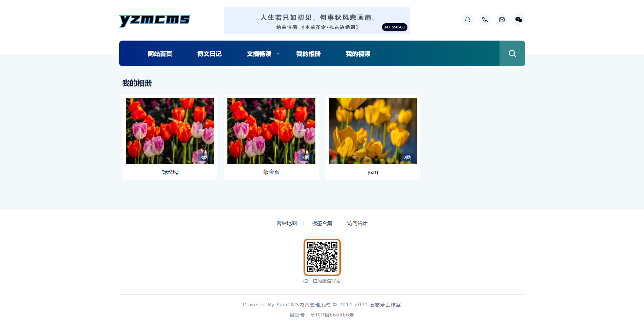
Task: Click the yzm album title
Action: point(373,172)
